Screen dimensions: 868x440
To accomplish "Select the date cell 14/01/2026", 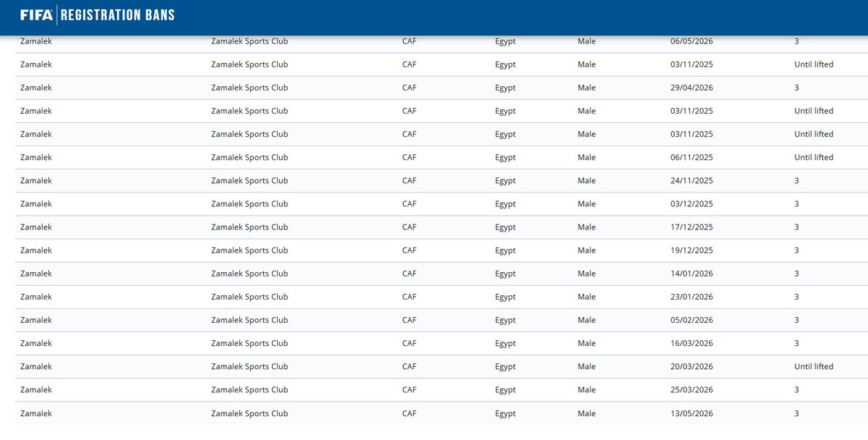I will tap(692, 273).
